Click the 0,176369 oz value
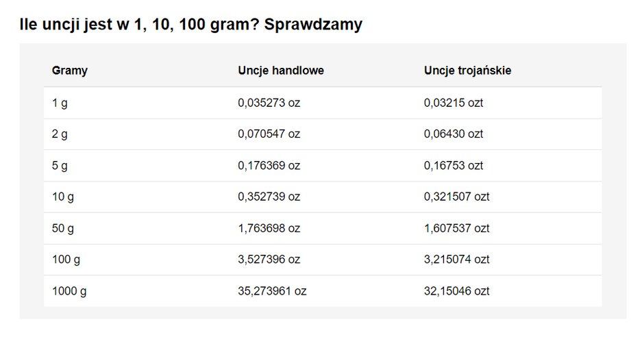Image resolution: width=644 pixels, height=337 pixels. pyautogui.click(x=269, y=166)
